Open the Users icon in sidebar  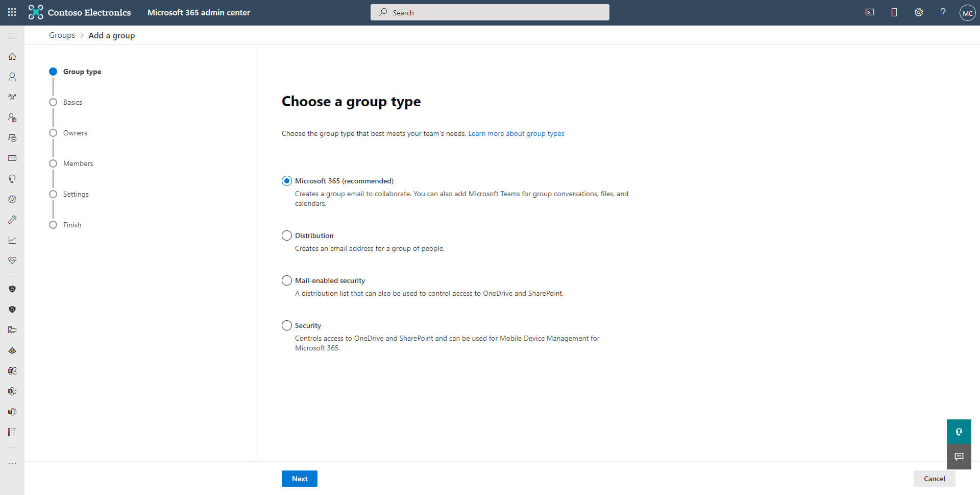click(12, 77)
